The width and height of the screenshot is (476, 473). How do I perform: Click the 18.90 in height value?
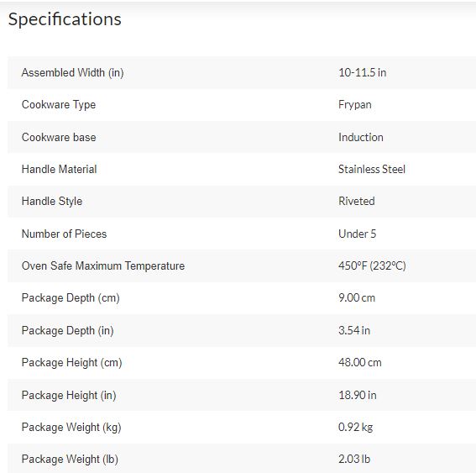pyautogui.click(x=358, y=395)
